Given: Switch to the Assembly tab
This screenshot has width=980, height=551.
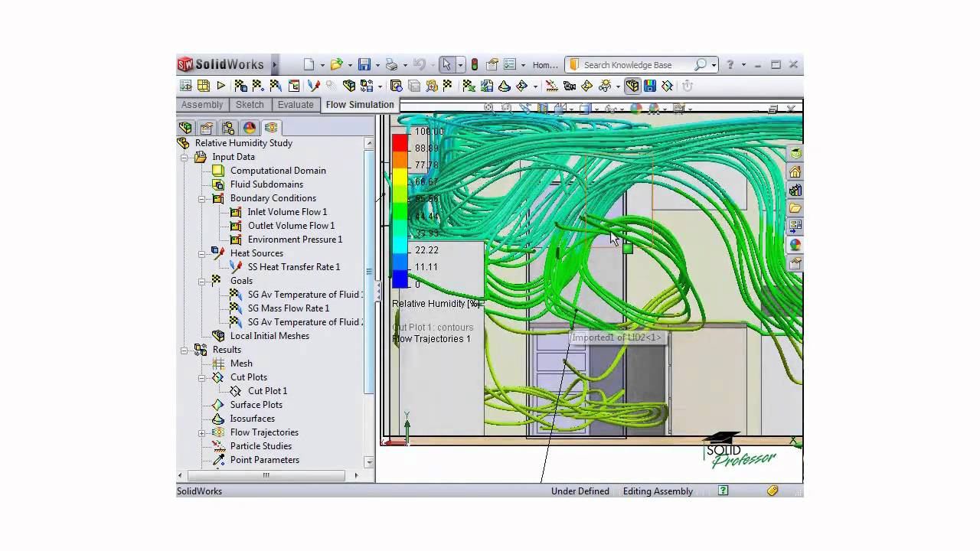Looking at the screenshot, I should [202, 105].
